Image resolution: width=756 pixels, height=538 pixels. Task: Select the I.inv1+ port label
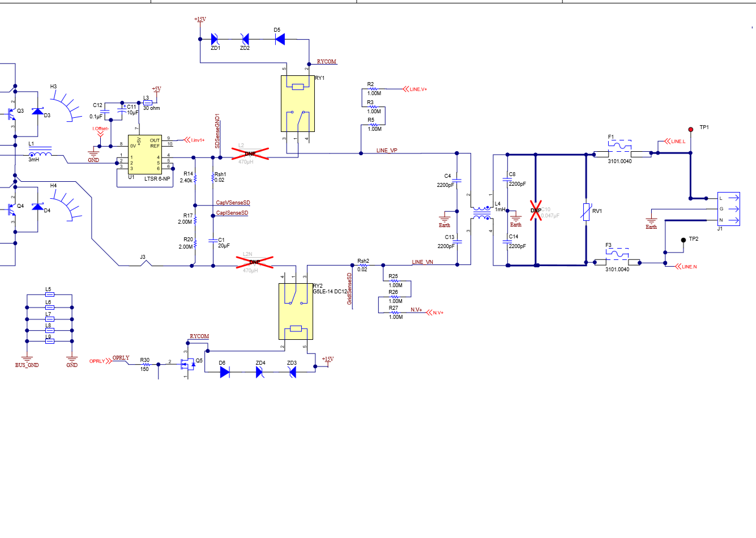pos(194,140)
